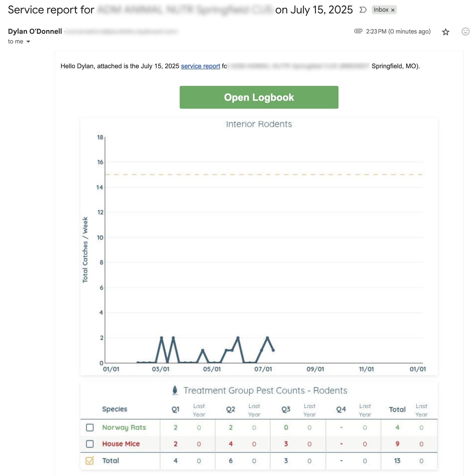Open the service report link
Image resolution: width=474 pixels, height=476 pixels.
click(201, 66)
